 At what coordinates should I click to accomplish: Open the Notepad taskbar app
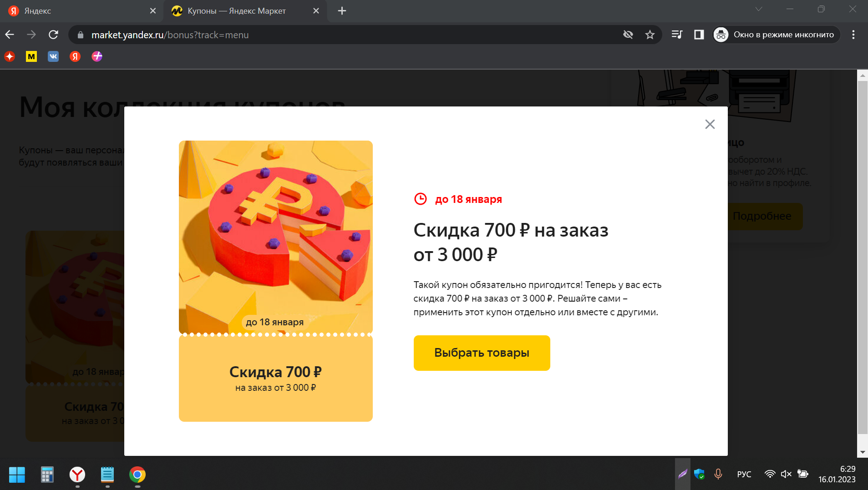[x=107, y=475]
